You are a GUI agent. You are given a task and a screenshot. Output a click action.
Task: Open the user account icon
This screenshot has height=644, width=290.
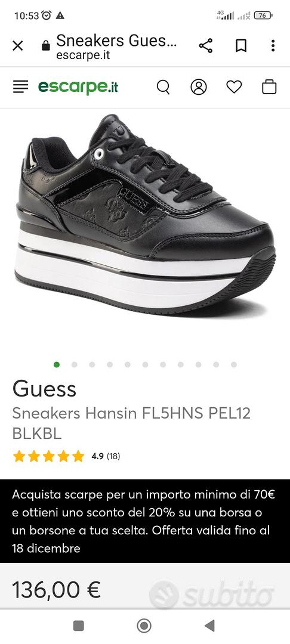point(198,87)
